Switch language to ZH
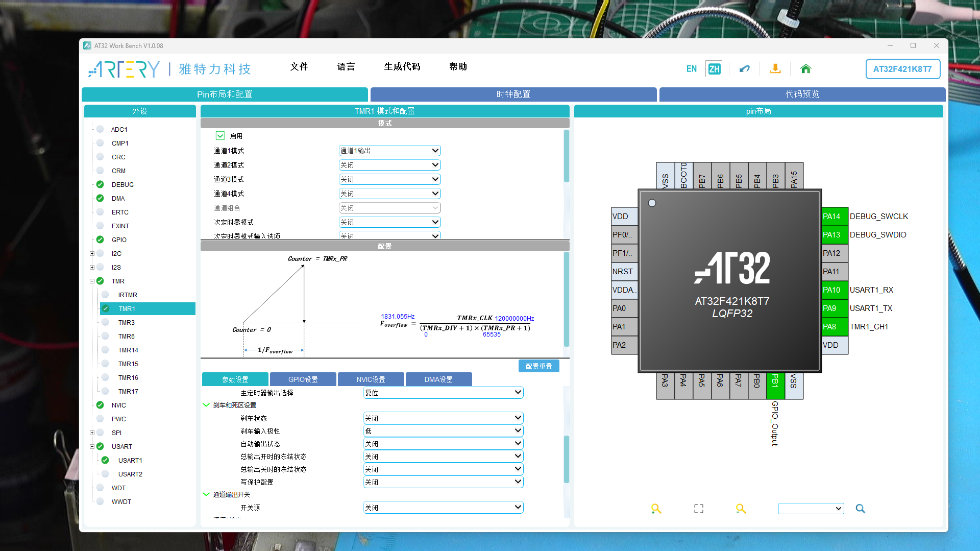Viewport: 980px width, 551px height. [714, 69]
